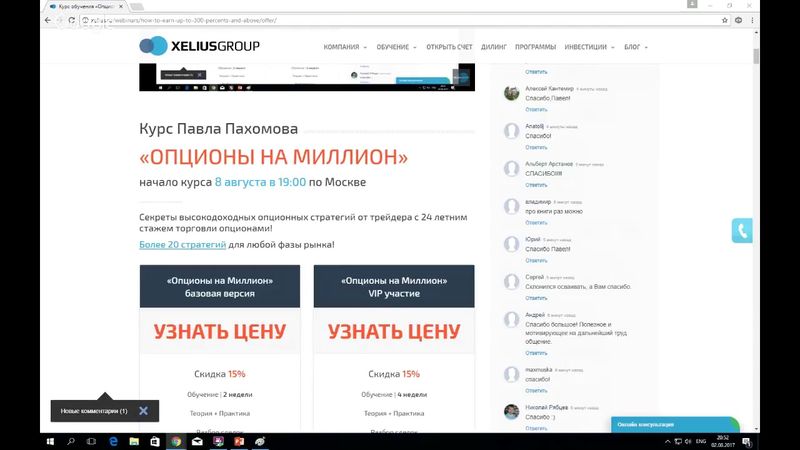
Task: Click date text 8 августа в 19:00
Action: [260, 182]
